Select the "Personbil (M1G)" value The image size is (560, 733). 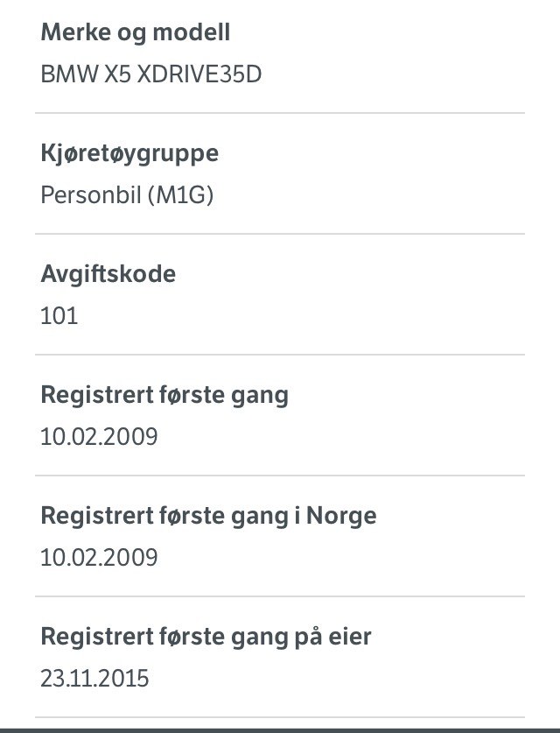(x=127, y=194)
